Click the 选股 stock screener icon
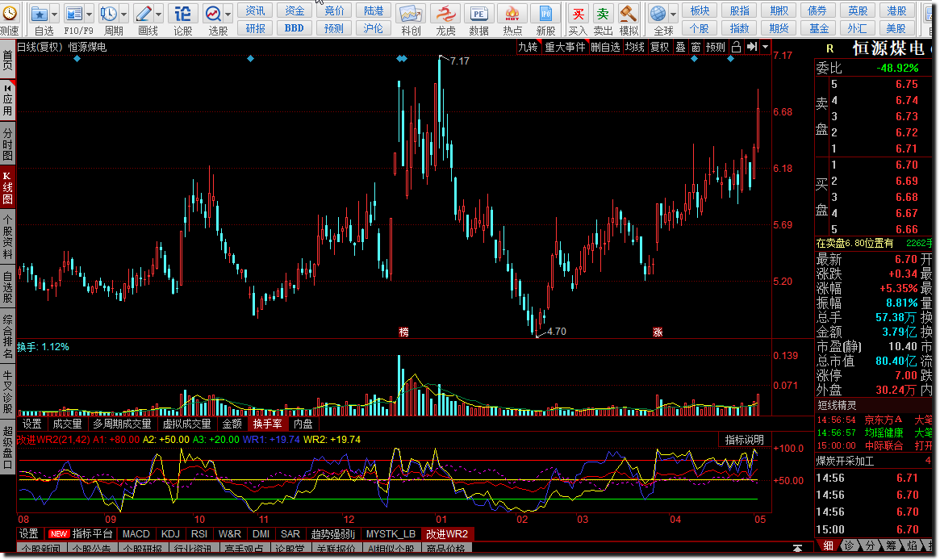This screenshot has width=940, height=560. pos(213,13)
